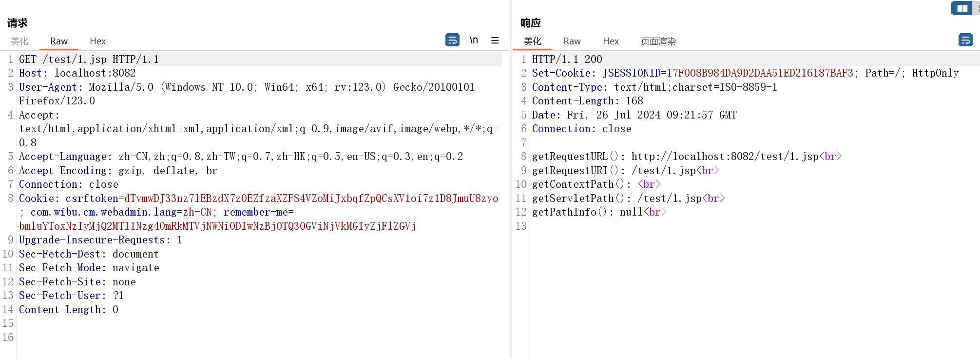Screen dimensions: 980x359
Task: Click the request Connection: close header
Action: (69, 184)
